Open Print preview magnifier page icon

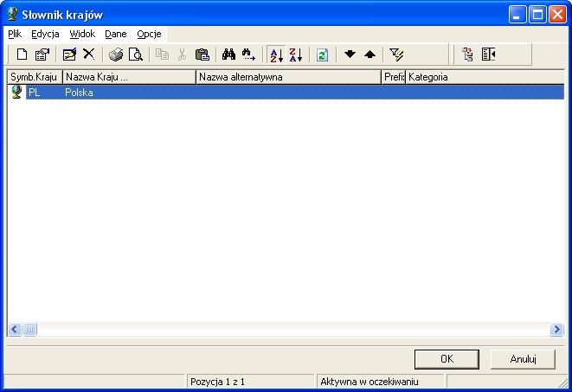pos(136,55)
